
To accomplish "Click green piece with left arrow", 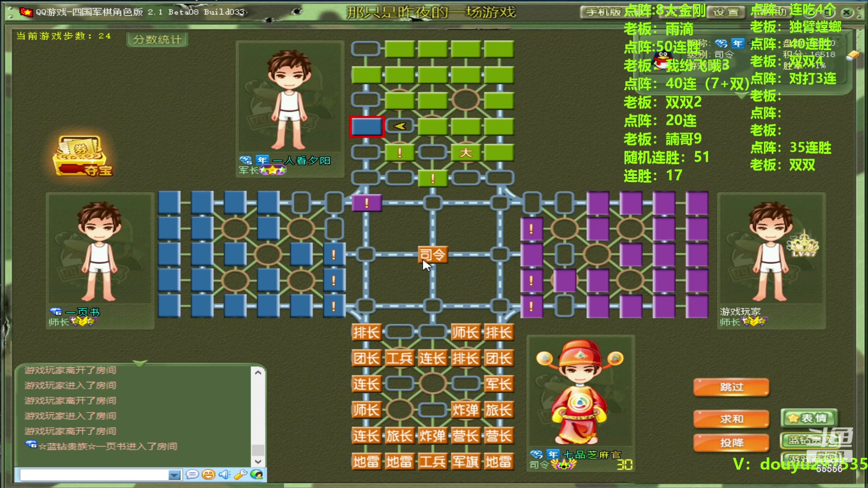I will [400, 127].
